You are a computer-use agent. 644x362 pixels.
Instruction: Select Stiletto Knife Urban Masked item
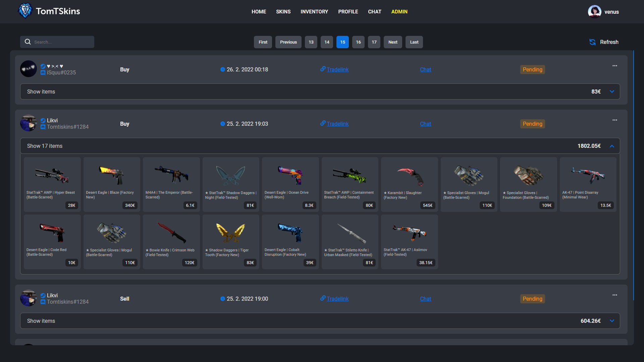(x=350, y=242)
